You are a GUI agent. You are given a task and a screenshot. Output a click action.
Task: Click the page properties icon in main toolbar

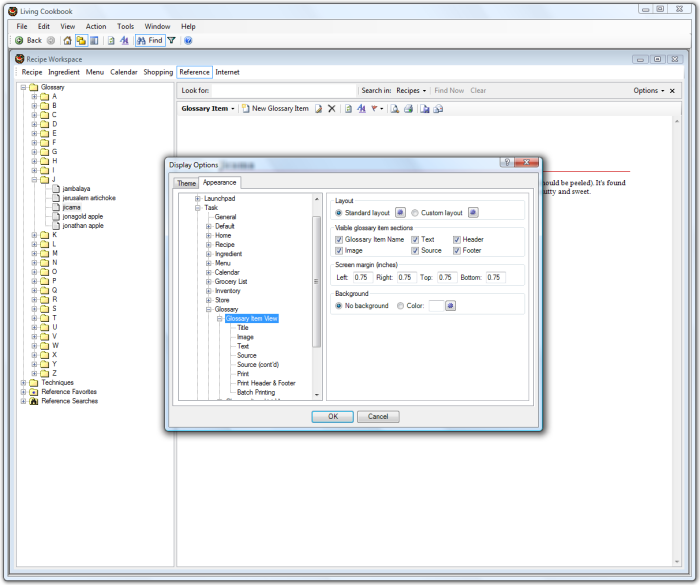pyautogui.click(x=111, y=41)
